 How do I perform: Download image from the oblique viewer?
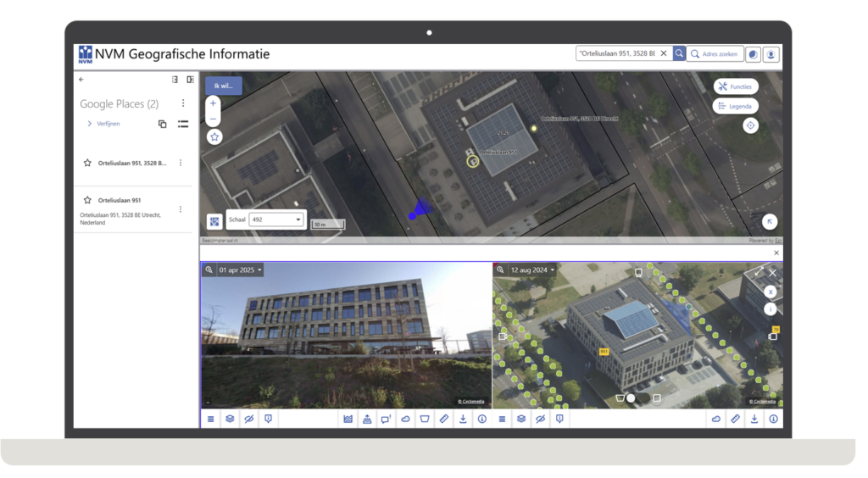[x=754, y=420]
